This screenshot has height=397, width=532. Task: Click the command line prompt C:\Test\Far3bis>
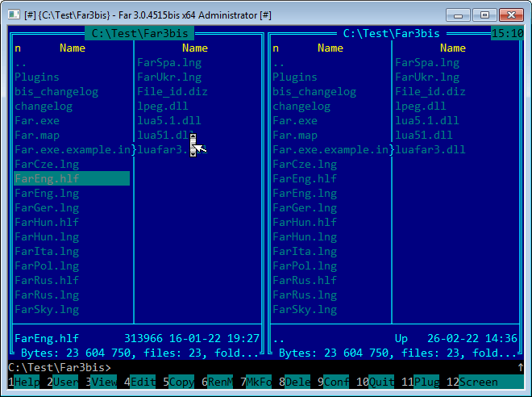[x=60, y=367]
